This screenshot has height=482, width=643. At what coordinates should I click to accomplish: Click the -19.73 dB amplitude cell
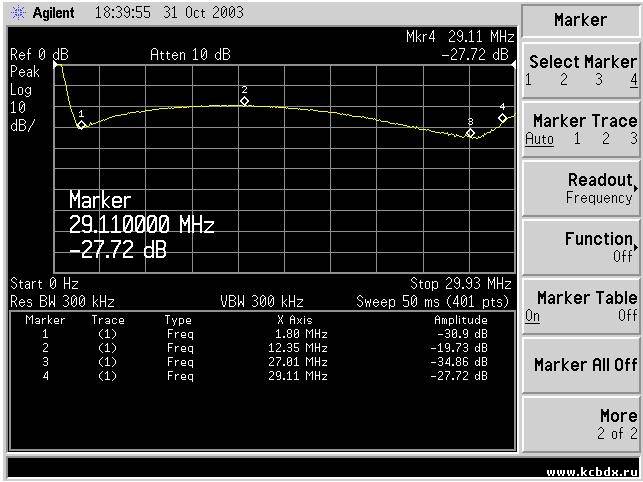coord(459,348)
